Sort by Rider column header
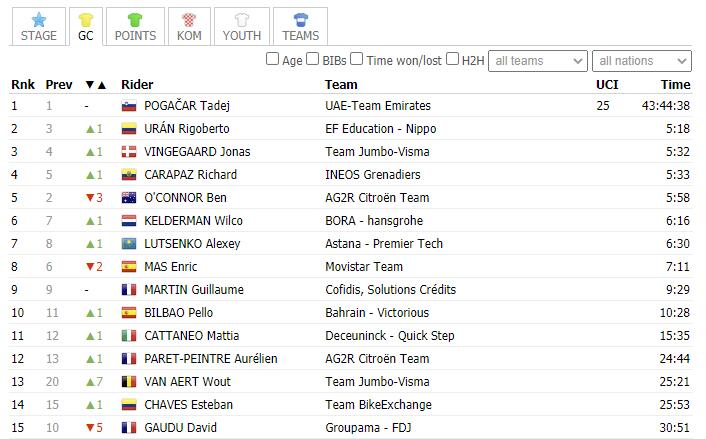 click(137, 85)
